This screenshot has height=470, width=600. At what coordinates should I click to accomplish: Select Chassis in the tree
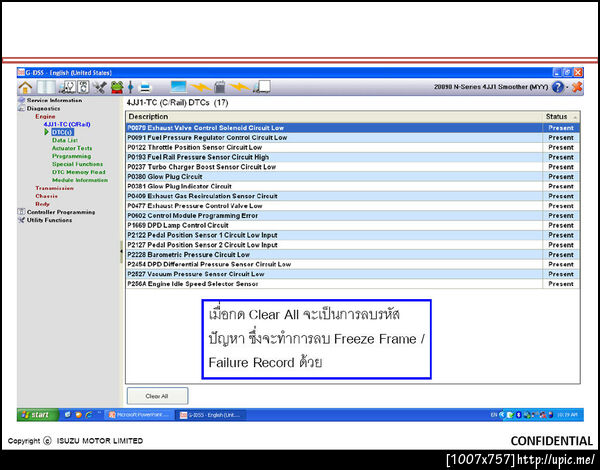pyautogui.click(x=46, y=196)
